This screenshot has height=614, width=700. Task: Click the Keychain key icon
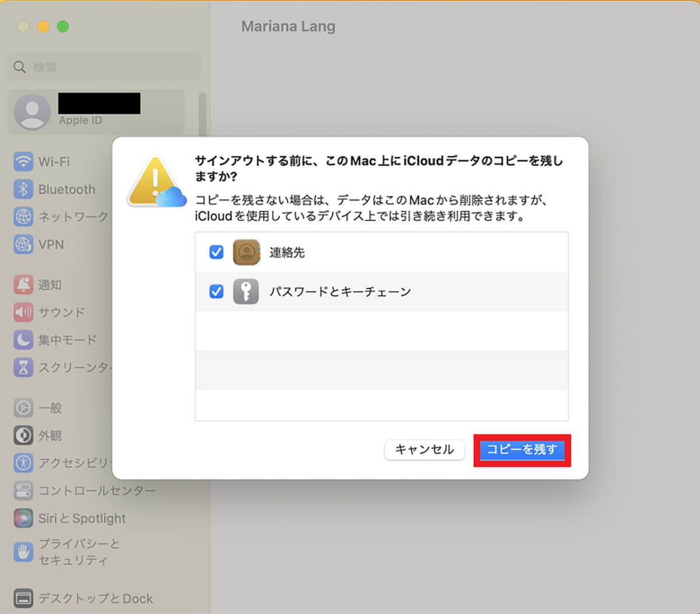(x=246, y=291)
